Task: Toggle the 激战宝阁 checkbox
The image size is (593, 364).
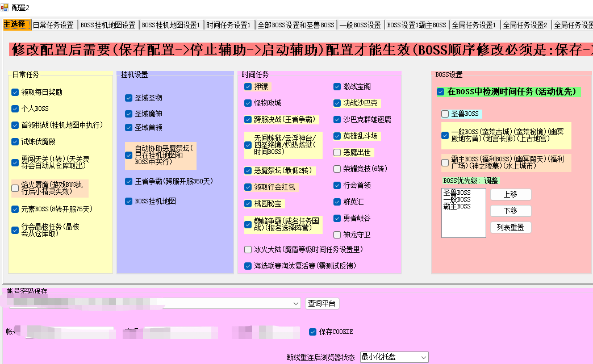Action: click(337, 86)
